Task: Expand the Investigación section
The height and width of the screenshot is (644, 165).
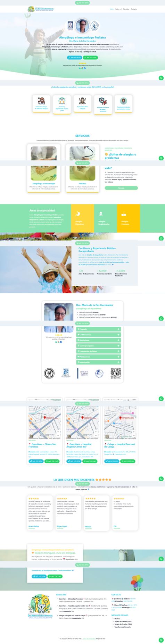Action: click(99, 362)
